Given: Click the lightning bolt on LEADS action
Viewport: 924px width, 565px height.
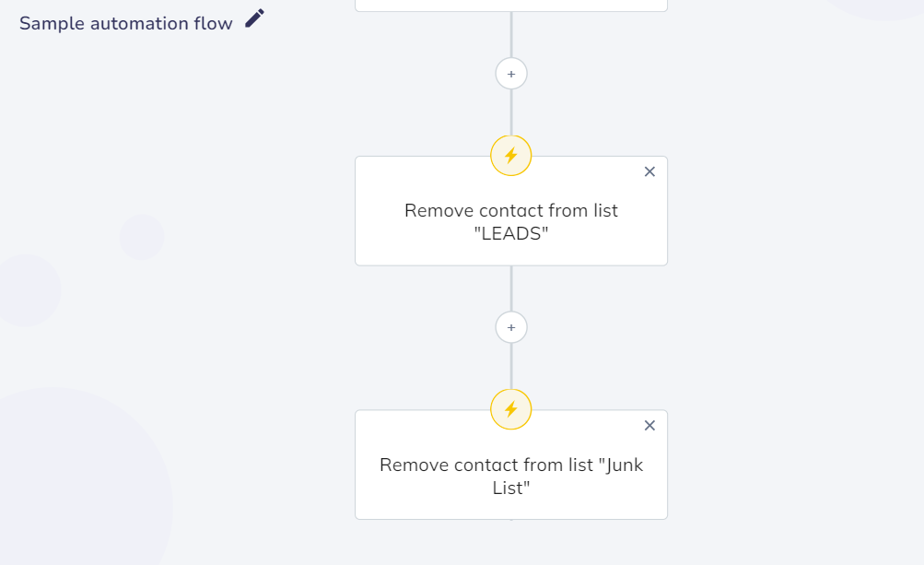Looking at the screenshot, I should [511, 156].
